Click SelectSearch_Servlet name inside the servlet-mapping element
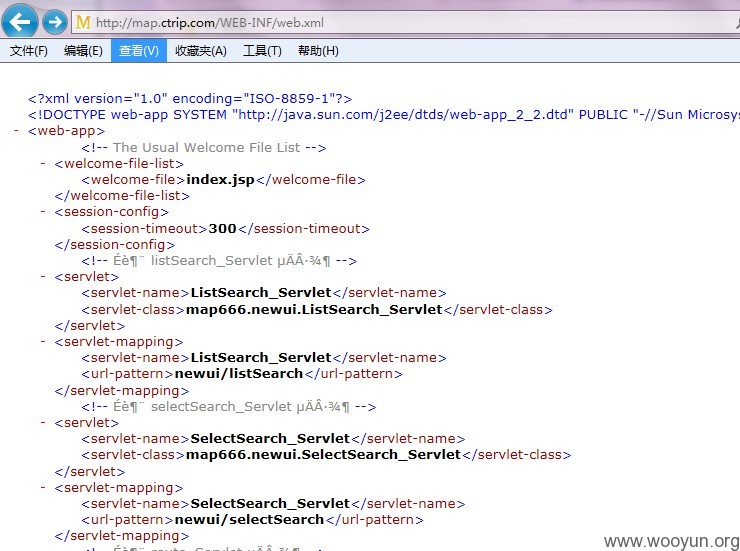The image size is (740, 551). coord(270,504)
